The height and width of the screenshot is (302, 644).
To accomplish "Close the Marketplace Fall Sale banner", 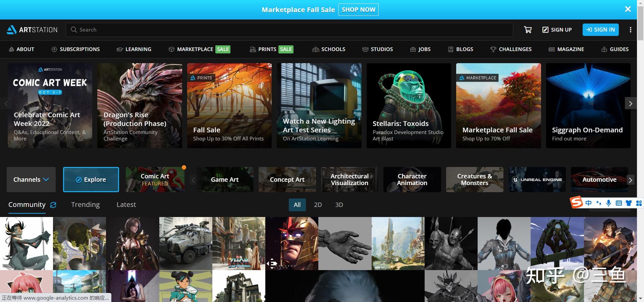I will [x=628, y=9].
